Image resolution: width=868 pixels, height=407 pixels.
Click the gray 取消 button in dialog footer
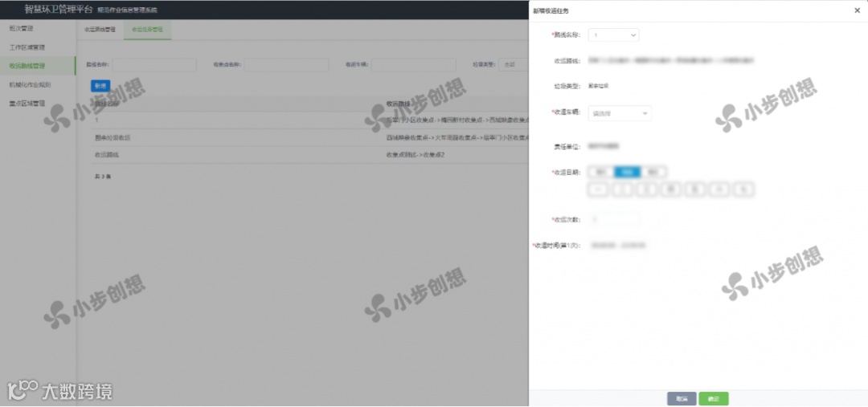pyautogui.click(x=682, y=399)
